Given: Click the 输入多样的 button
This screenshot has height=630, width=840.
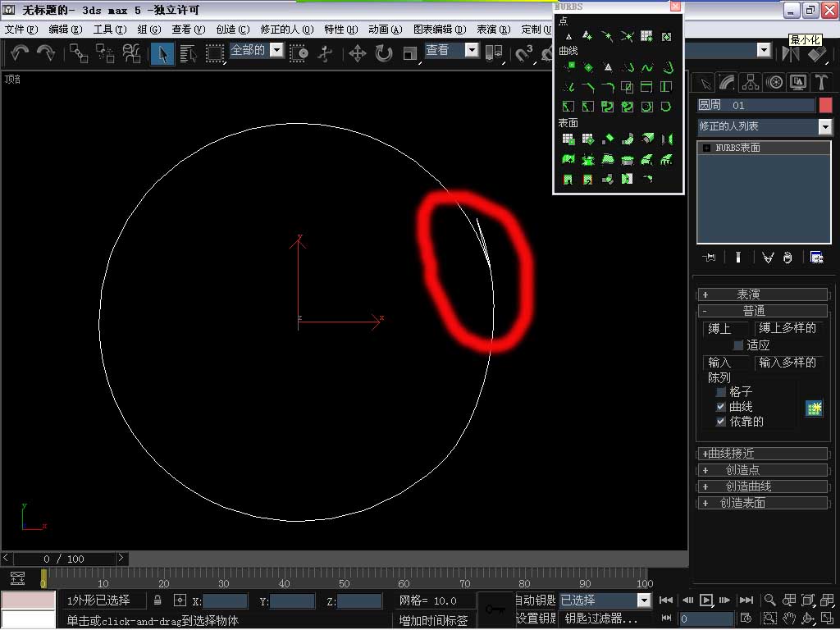Looking at the screenshot, I should [787, 363].
